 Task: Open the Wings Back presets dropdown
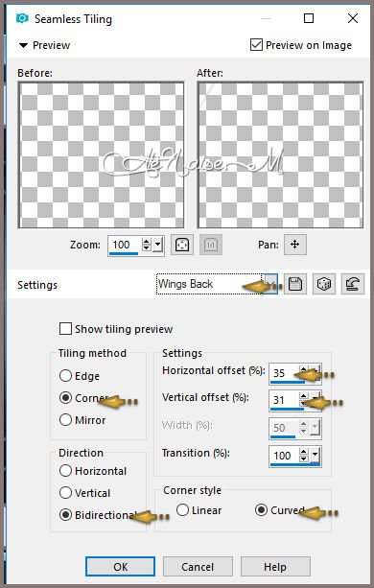pos(271,284)
